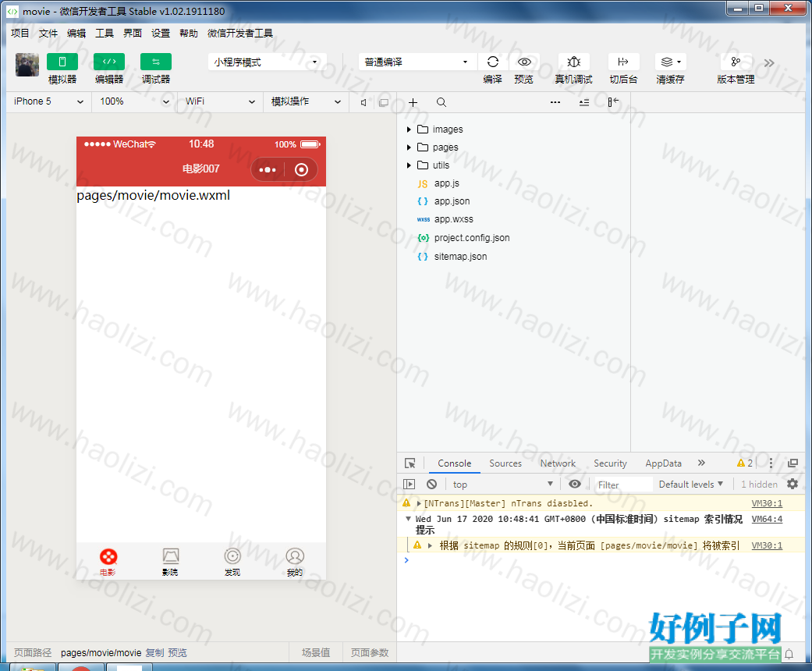Open the 100% zoom level dropdown
The width and height of the screenshot is (812, 671).
135,101
